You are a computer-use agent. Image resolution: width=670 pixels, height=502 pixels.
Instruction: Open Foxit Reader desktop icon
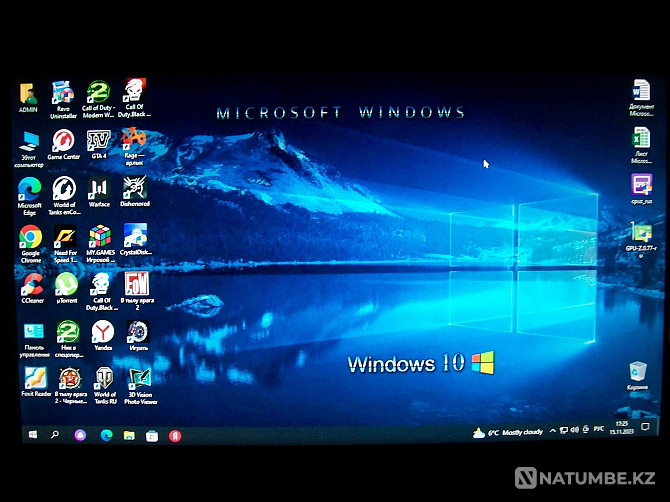(x=36, y=382)
